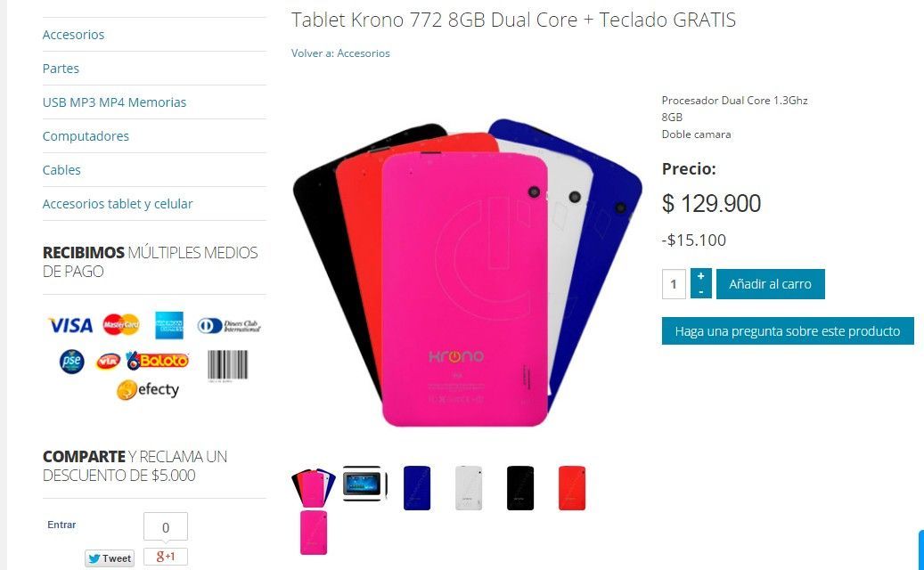This screenshot has height=570, width=924.
Task: Click the PSE payment logo
Action: pyautogui.click(x=72, y=361)
